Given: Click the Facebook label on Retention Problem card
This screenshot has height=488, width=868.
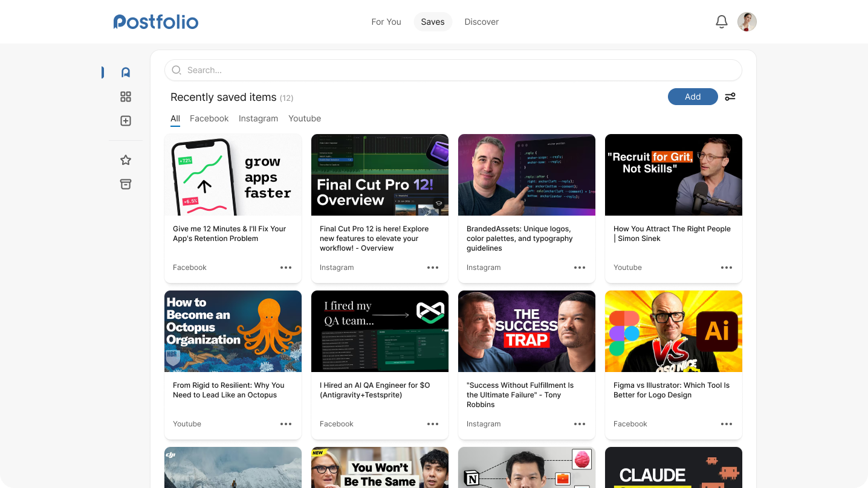Looking at the screenshot, I should pyautogui.click(x=190, y=268).
